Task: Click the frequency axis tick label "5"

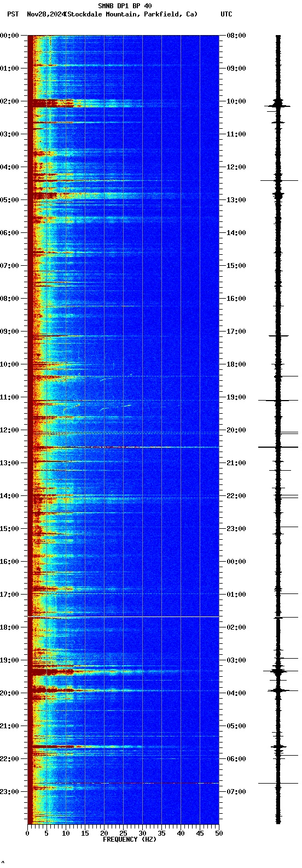Action: tap(47, 833)
